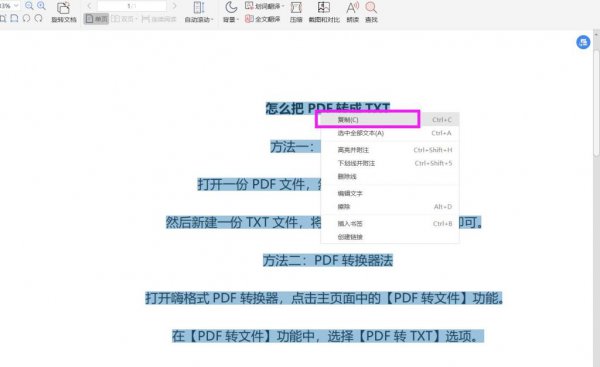Image resolution: width=600 pixels, height=367 pixels.
Task: Enable 连续阅读 continuous reading mode
Action: [x=159, y=19]
